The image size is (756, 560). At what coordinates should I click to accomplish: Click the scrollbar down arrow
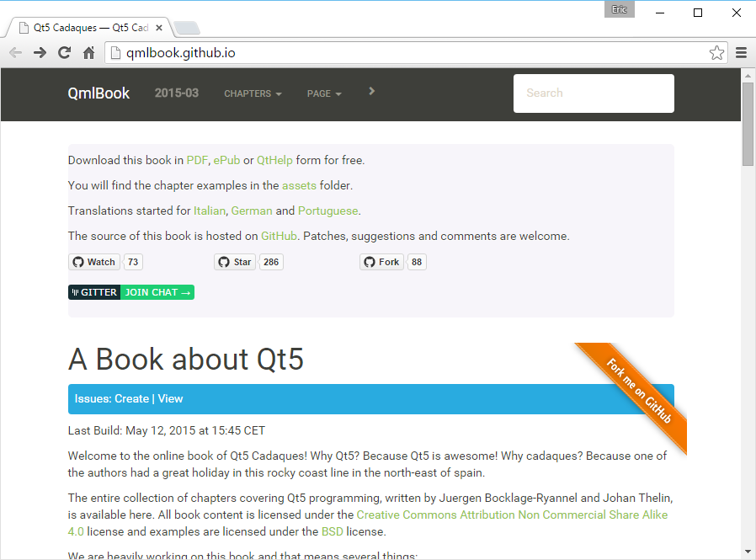[x=748, y=552]
